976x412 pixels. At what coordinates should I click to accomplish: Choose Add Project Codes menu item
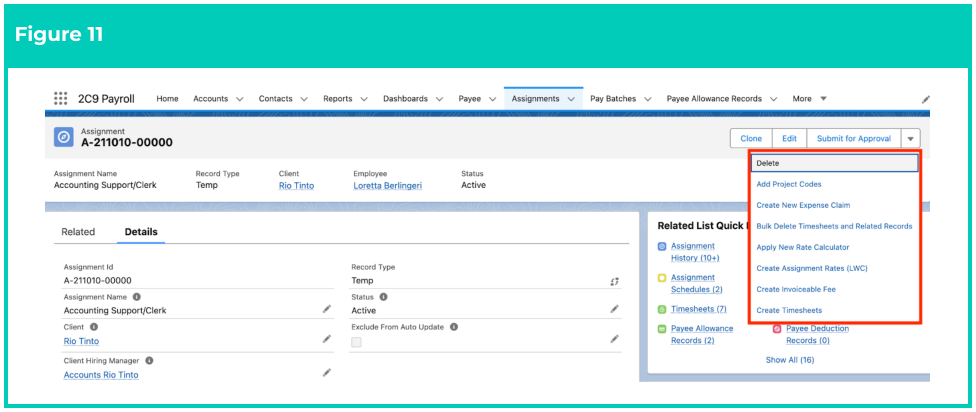pos(789,184)
